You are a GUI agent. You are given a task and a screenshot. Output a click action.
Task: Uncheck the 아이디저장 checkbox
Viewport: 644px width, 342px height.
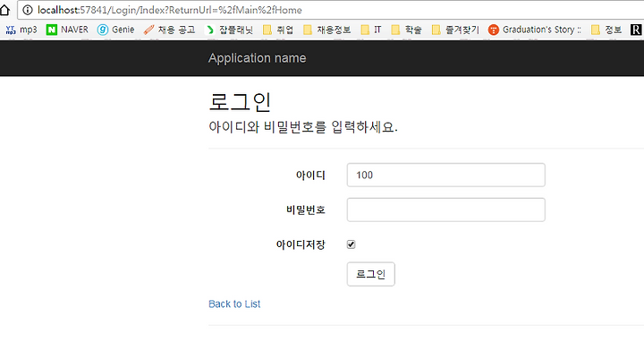351,244
